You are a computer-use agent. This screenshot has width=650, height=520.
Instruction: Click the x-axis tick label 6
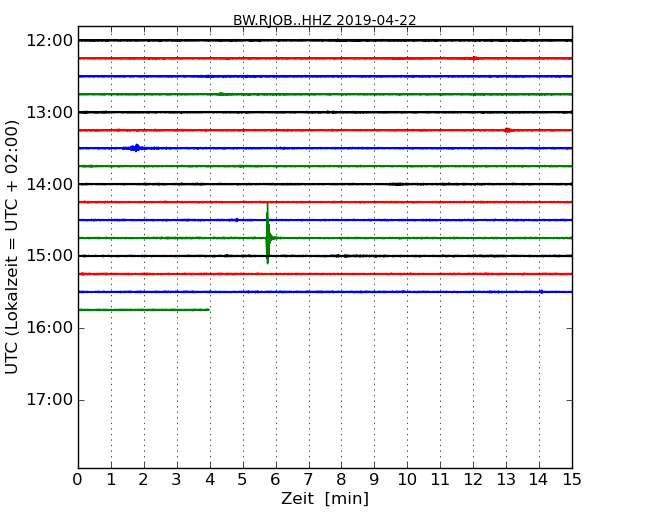click(276, 480)
